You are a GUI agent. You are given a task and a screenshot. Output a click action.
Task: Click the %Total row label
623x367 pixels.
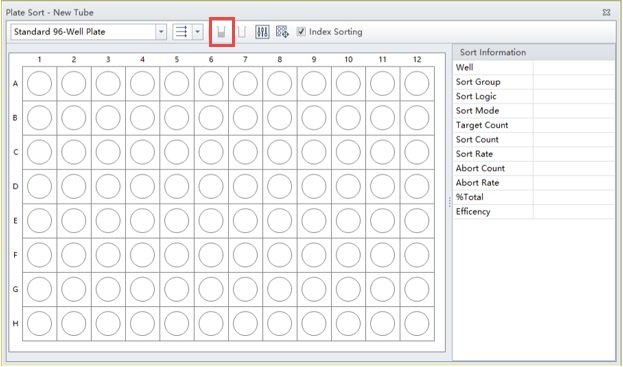pyautogui.click(x=470, y=197)
